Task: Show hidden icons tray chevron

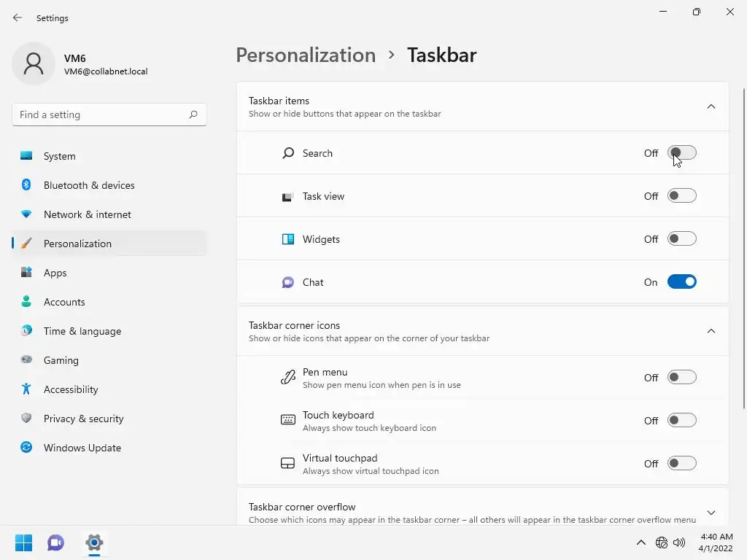Action: coord(640,542)
